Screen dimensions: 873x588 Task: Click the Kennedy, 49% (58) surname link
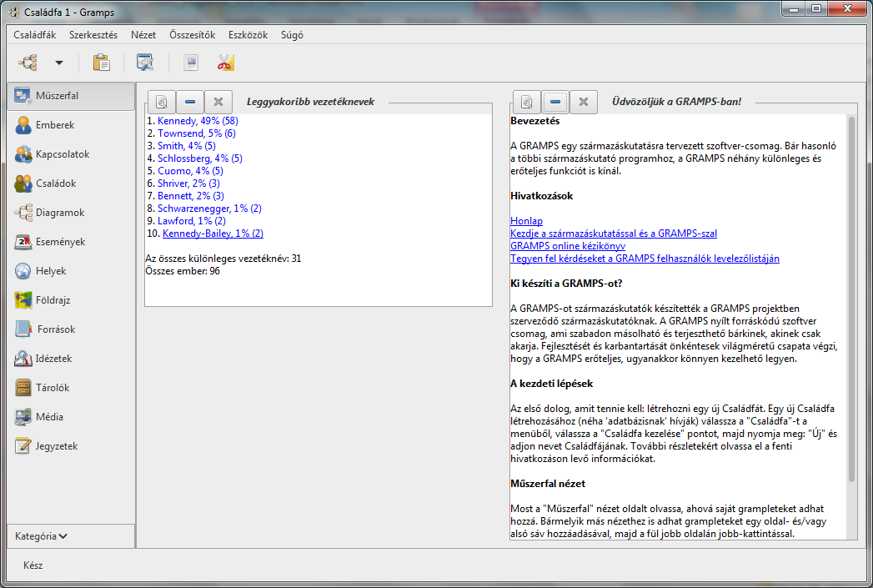point(198,121)
